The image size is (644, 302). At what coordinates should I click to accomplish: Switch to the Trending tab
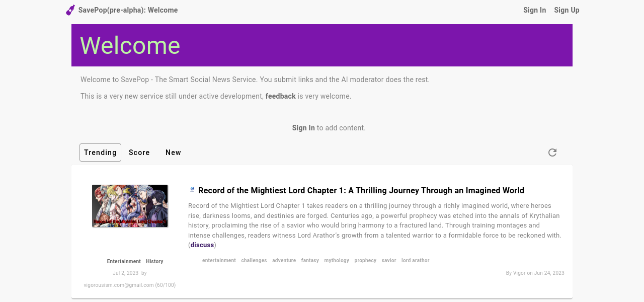coord(100,153)
